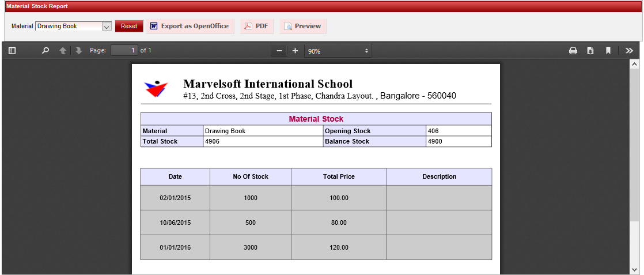This screenshot has width=644, height=275.
Task: Click the scrollbar up arrow
Action: [634, 64]
